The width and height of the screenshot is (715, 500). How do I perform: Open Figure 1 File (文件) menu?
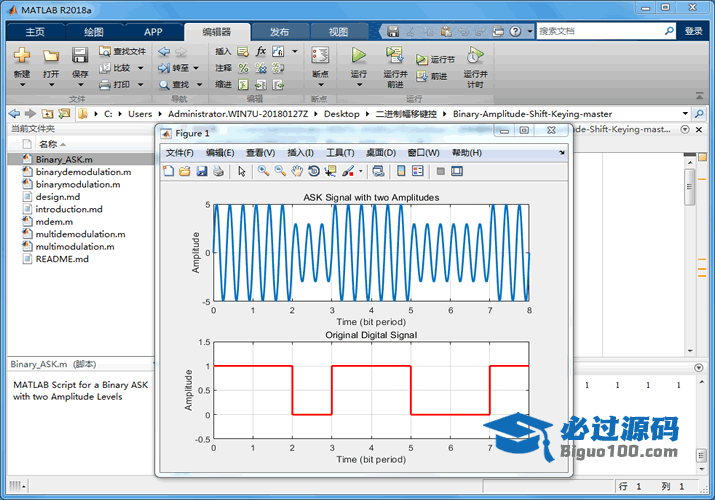[179, 153]
